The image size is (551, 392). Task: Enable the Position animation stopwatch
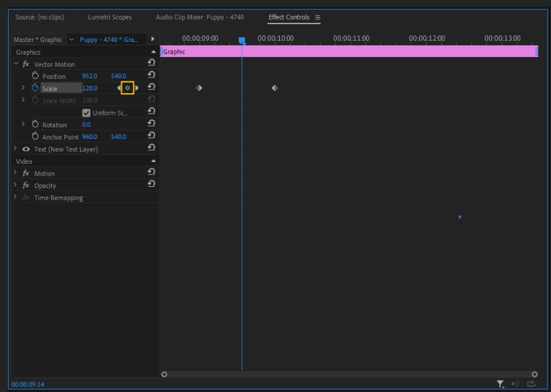35,76
